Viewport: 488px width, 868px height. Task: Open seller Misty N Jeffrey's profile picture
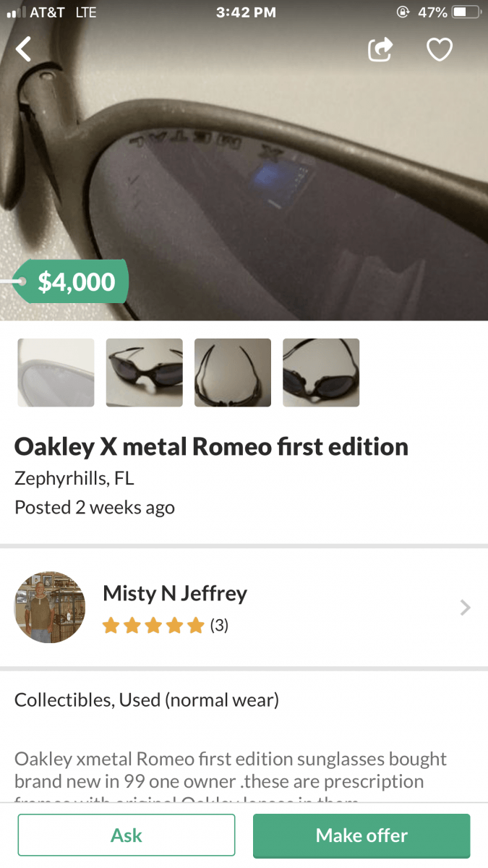coord(50,607)
